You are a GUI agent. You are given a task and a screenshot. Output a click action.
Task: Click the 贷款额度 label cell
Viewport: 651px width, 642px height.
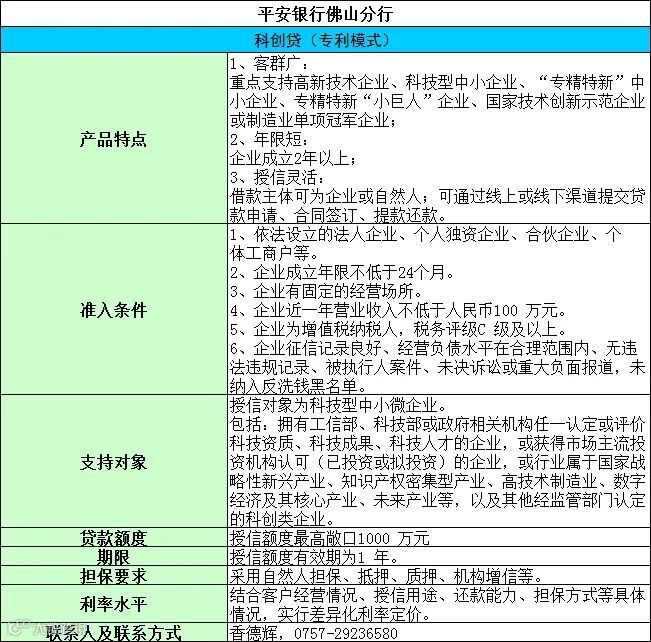[x=114, y=538]
